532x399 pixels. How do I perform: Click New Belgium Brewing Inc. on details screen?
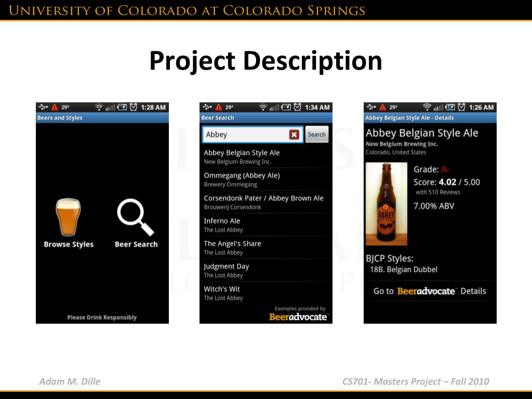[x=402, y=144]
